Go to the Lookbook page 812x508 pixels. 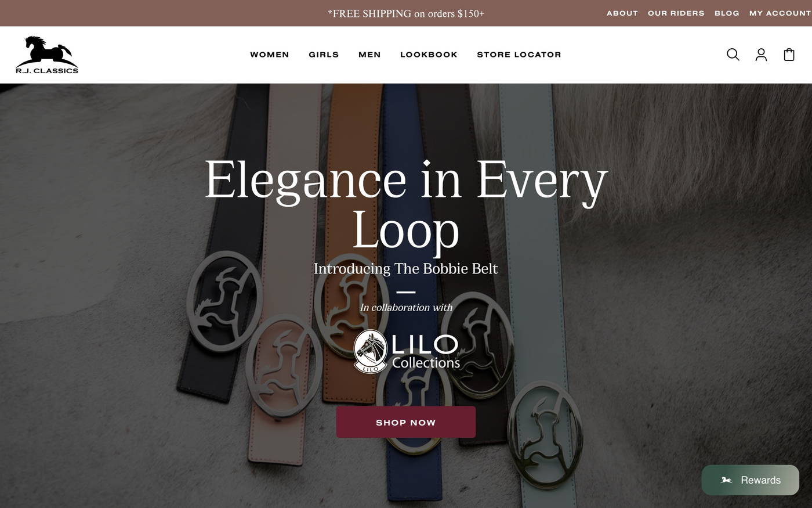[429, 55]
